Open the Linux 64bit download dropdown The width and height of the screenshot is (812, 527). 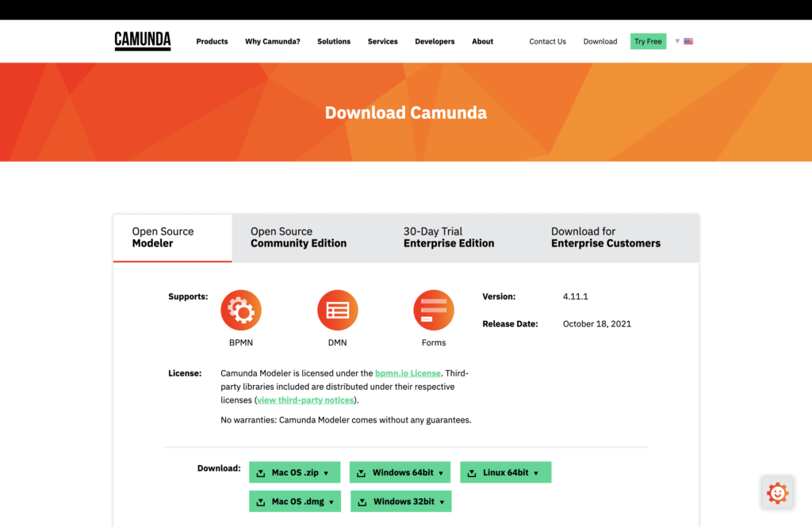tap(505, 472)
